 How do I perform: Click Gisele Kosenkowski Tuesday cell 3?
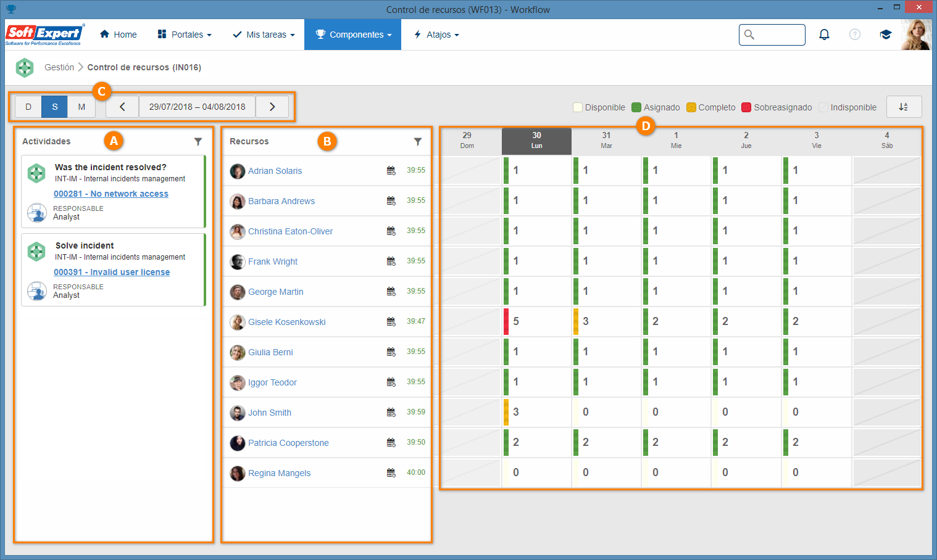point(606,321)
